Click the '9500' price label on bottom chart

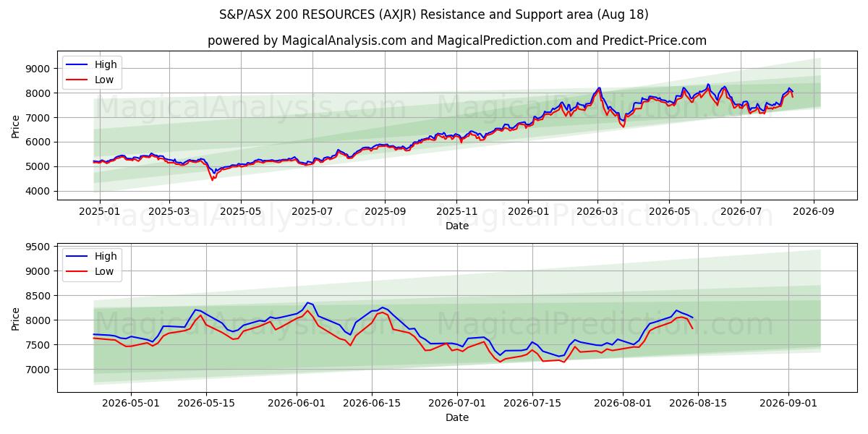[40, 247]
